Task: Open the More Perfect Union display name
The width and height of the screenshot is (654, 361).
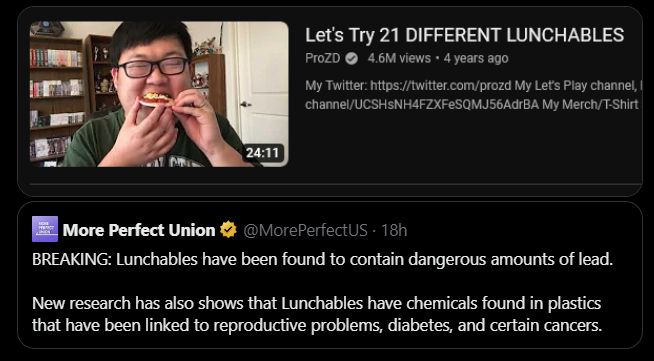Action: (139, 230)
